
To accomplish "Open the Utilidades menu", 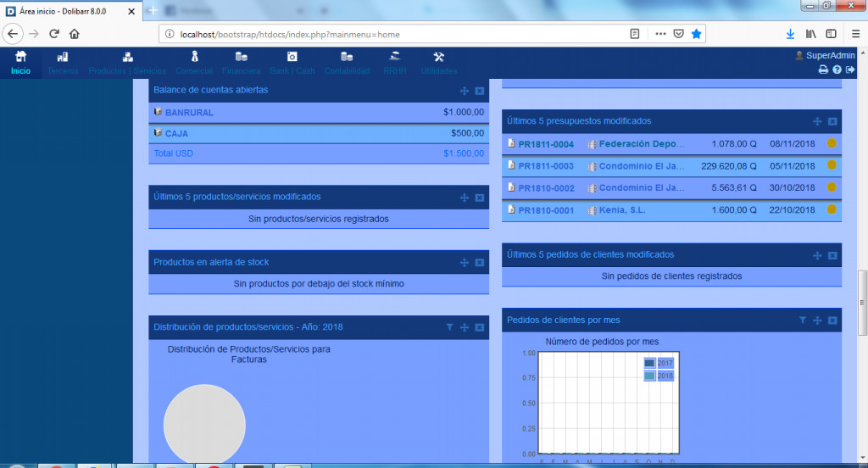I will pyautogui.click(x=438, y=63).
